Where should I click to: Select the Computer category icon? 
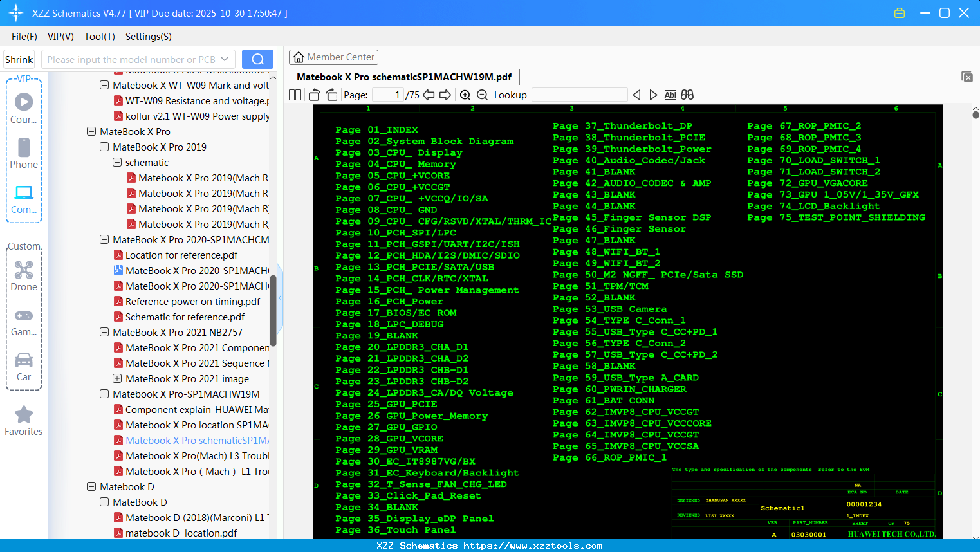(x=24, y=198)
